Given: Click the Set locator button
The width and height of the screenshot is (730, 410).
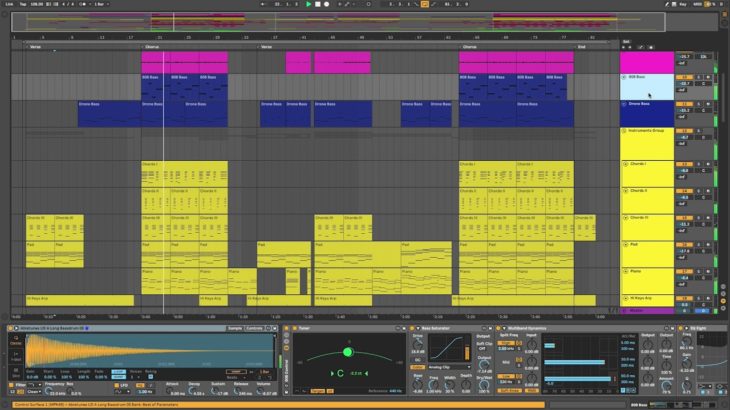Looking at the screenshot, I should [x=626, y=42].
